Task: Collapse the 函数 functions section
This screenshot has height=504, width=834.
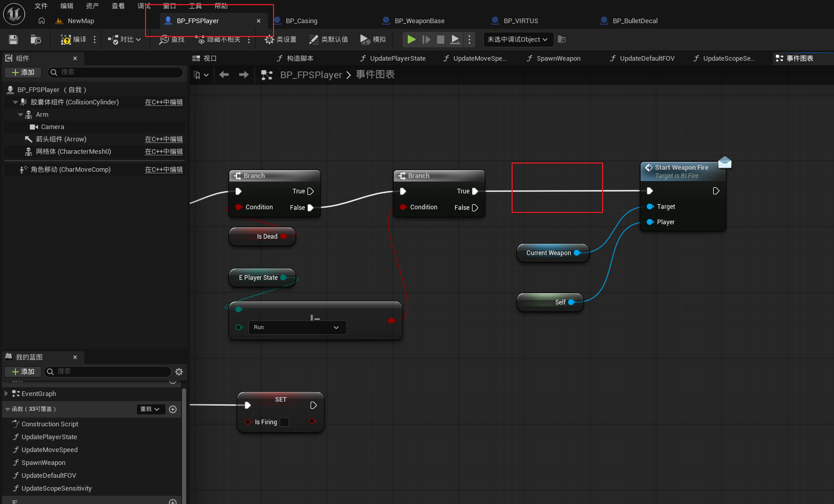Action: [8, 409]
